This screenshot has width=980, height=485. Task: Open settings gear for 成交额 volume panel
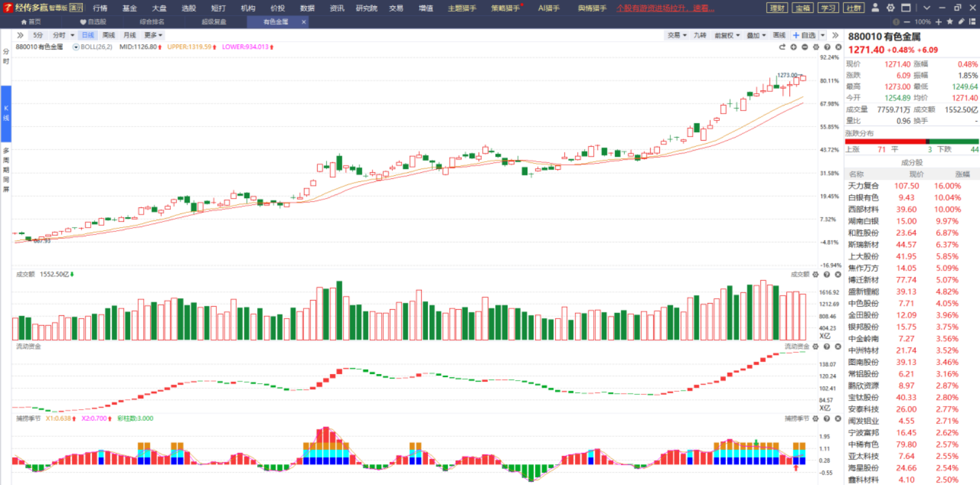[x=816, y=275]
